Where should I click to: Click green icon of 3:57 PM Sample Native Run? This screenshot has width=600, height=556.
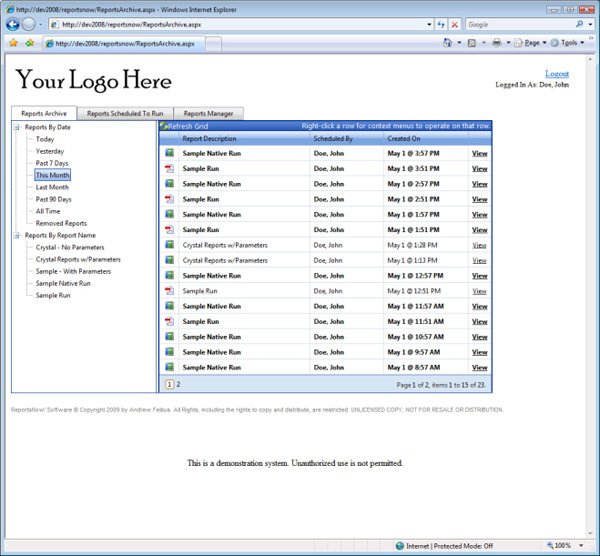tap(169, 153)
